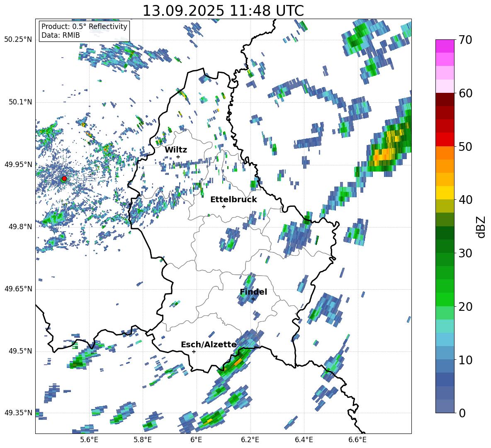Screen dimensions: 491x448
Task: Click the title 13.09.2025 11:48 UTC
Action: click(223, 11)
